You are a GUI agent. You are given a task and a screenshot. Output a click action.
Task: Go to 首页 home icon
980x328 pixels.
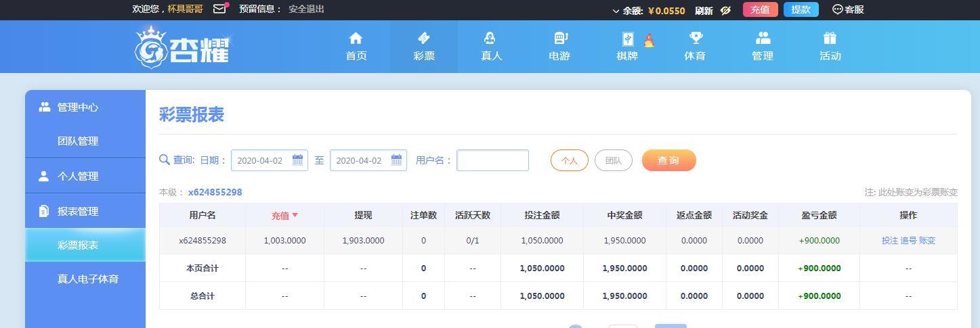point(356,38)
